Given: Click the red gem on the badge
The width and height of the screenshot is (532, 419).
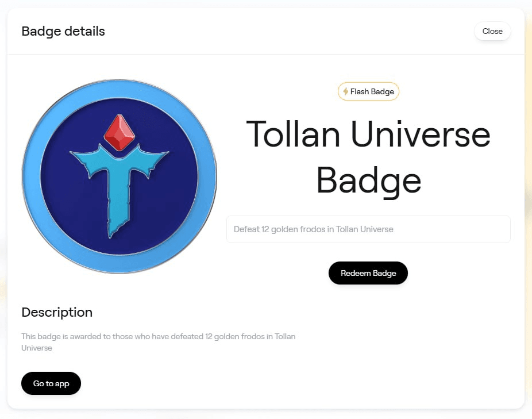Looking at the screenshot, I should [119, 133].
